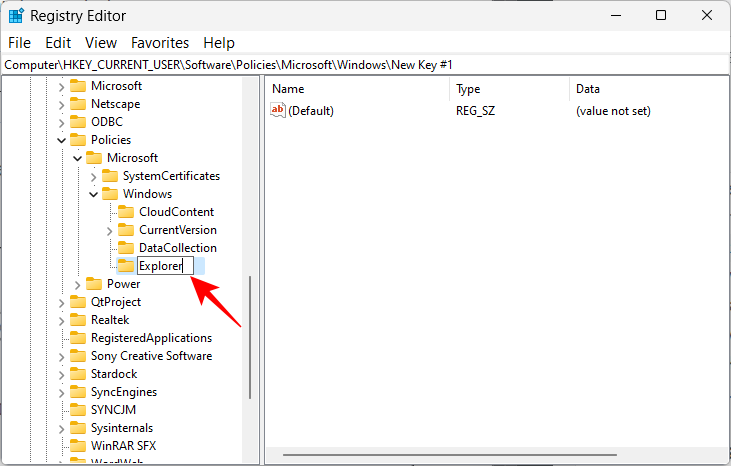This screenshot has height=466, width=731.
Task: Click the (Default) string value icon
Action: coord(279,111)
